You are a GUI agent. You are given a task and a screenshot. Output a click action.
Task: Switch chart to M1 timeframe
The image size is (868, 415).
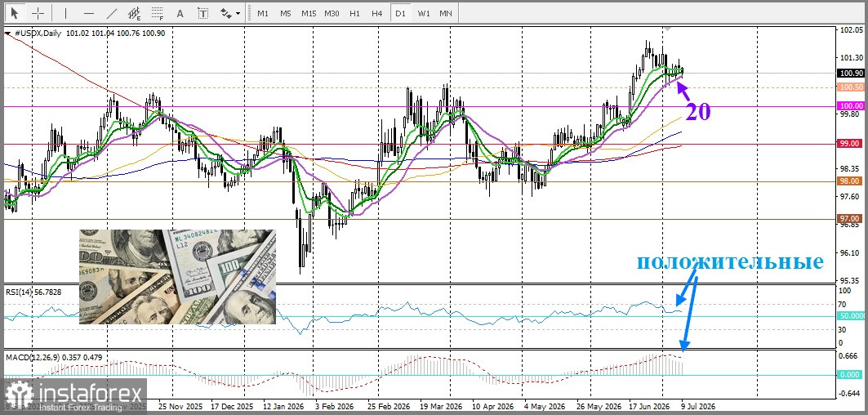263,13
